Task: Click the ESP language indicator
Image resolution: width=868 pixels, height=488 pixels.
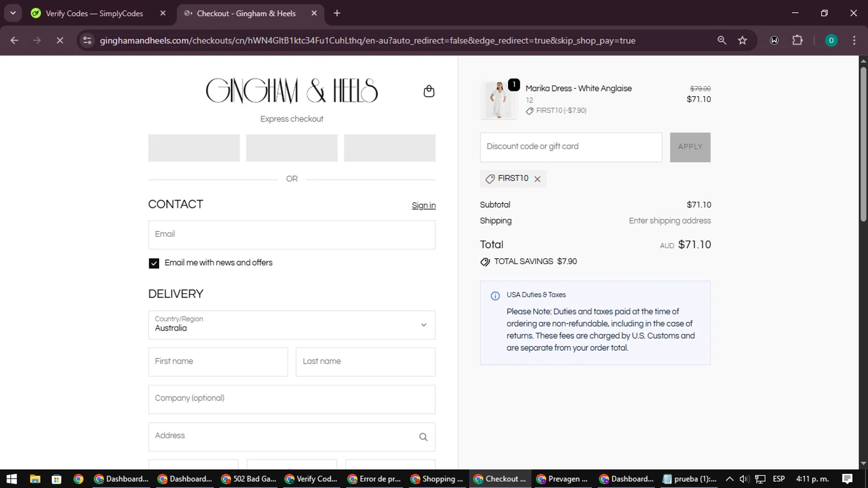Action: [x=779, y=479]
